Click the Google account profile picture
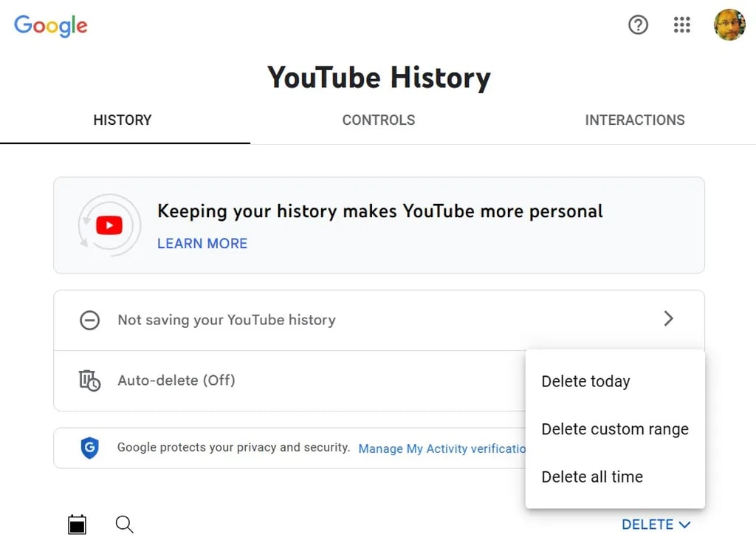 click(x=729, y=25)
